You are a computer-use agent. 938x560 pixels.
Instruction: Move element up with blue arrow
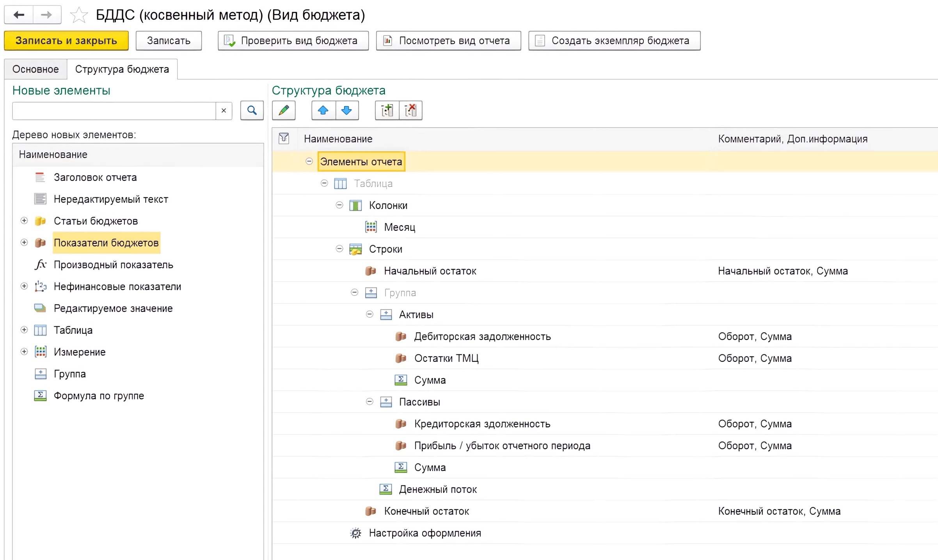pyautogui.click(x=323, y=110)
